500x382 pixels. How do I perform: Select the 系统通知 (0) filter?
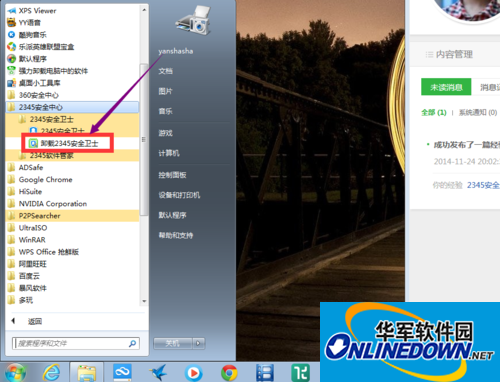point(478,113)
